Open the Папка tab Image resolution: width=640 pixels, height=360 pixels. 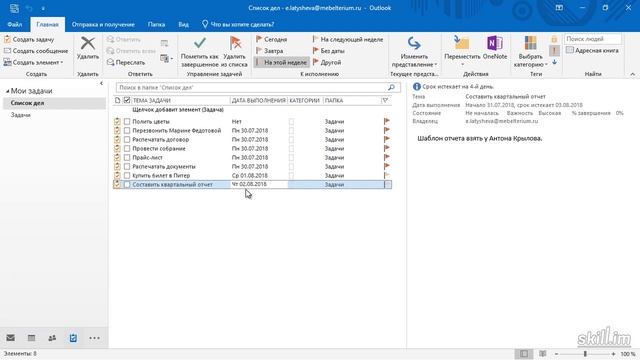(156, 24)
